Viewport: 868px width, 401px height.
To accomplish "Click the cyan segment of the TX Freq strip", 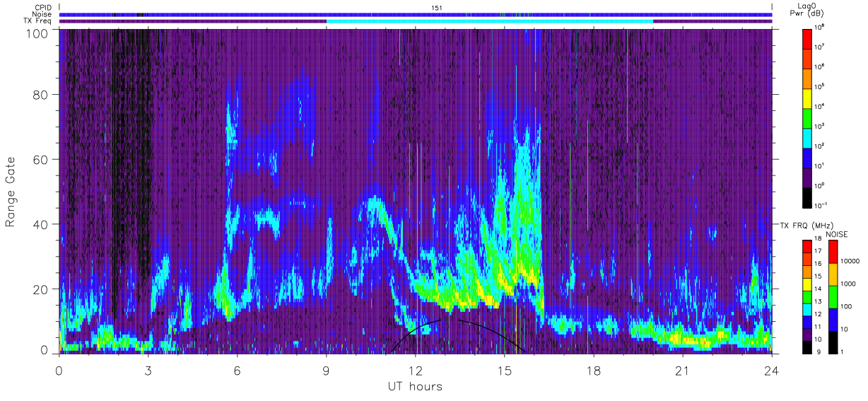I will pyautogui.click(x=489, y=21).
